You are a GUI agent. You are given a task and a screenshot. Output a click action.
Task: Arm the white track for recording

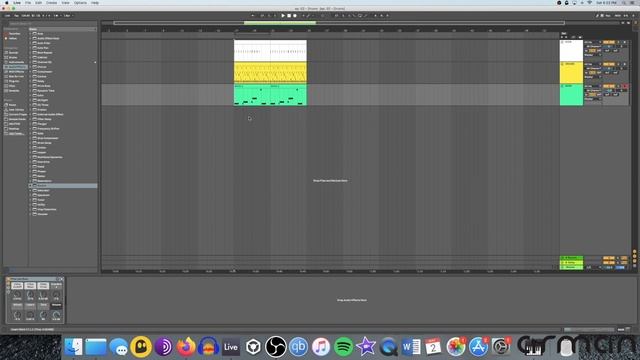click(625, 42)
